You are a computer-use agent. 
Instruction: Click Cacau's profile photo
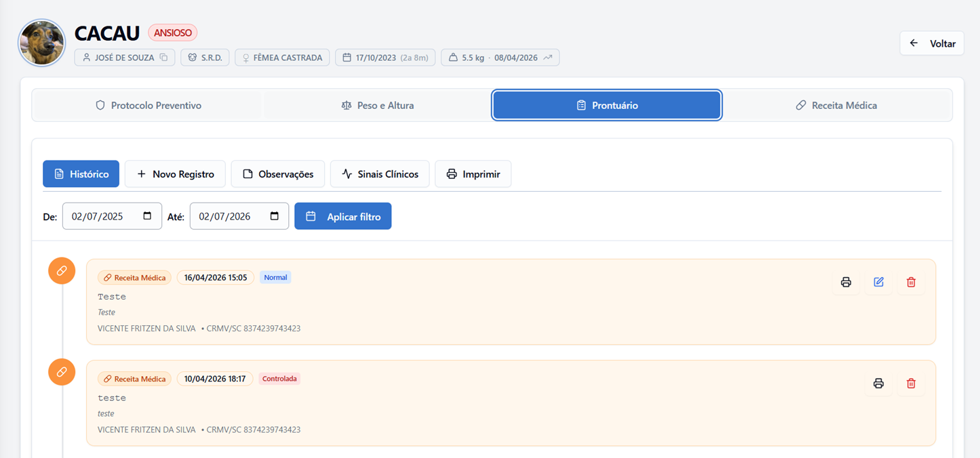[42, 43]
